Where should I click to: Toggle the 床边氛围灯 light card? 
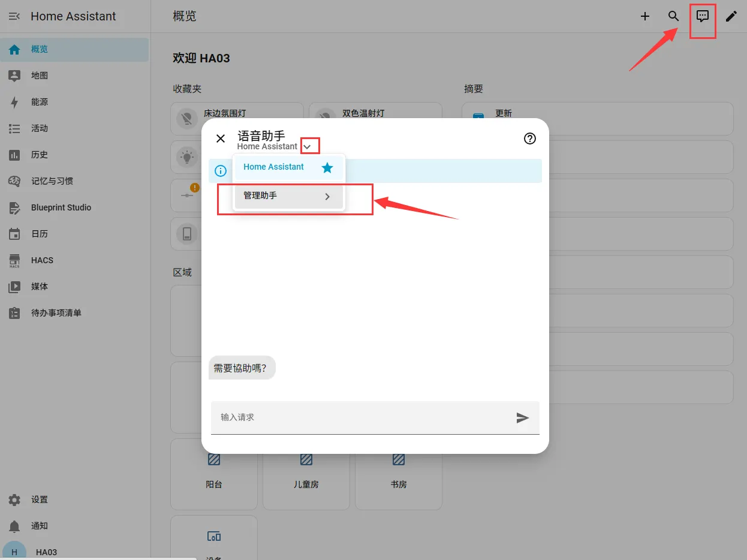(237, 119)
